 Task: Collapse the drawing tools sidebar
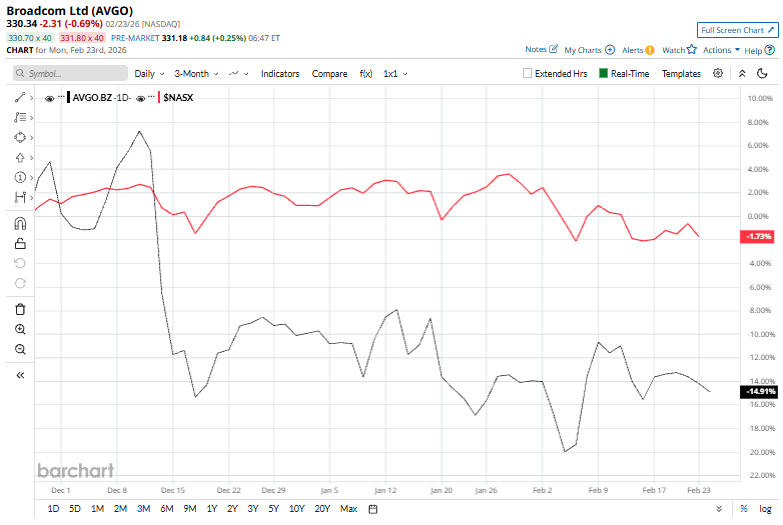pos(20,375)
